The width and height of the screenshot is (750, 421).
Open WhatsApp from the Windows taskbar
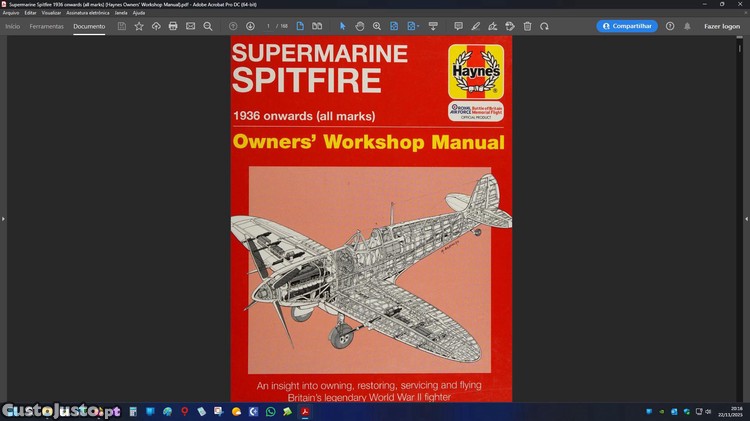coord(270,411)
